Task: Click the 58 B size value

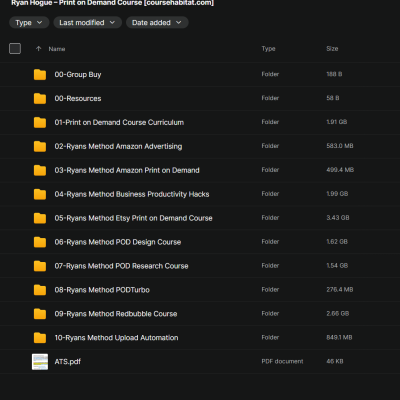Action: pos(333,98)
